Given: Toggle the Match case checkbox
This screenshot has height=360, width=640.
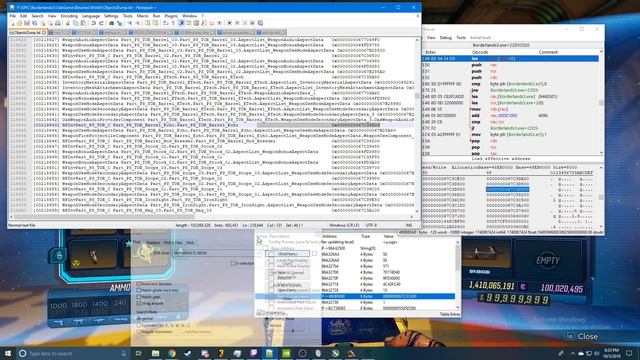Looking at the screenshot, I should coord(139,297).
